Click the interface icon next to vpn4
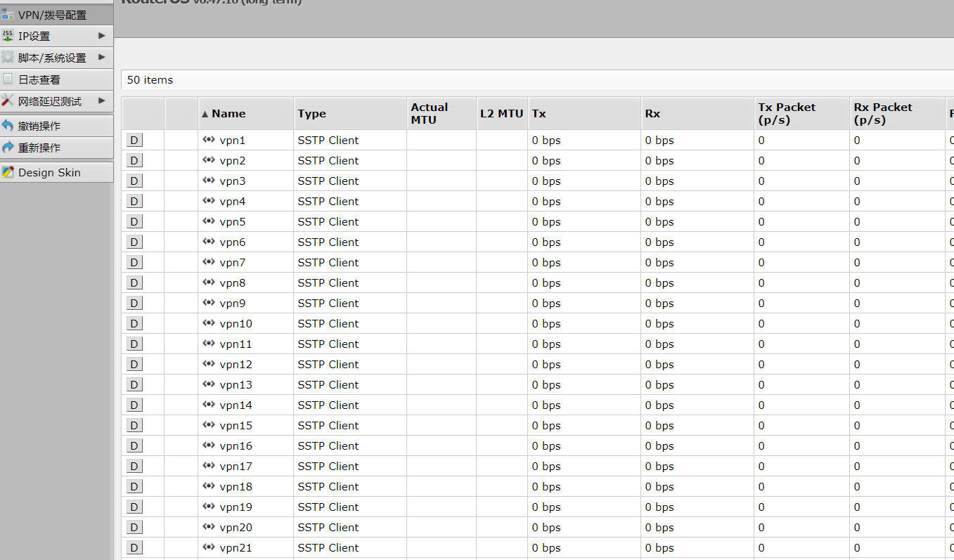Screen dimensions: 954x560 (209, 200)
